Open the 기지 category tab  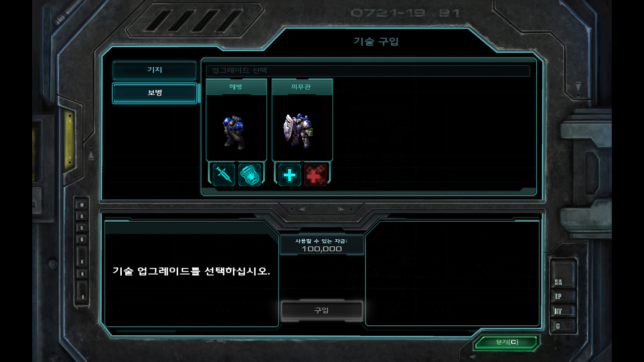click(154, 70)
